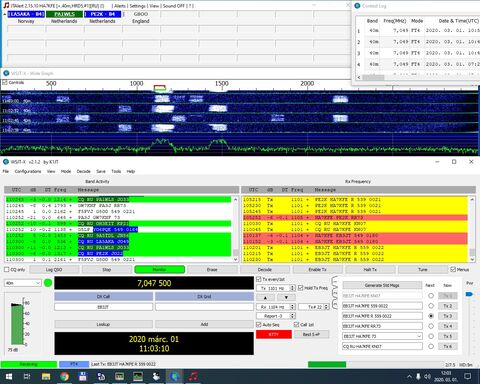Click the Halt Tx button
480x384 pixels.
(x=370, y=269)
